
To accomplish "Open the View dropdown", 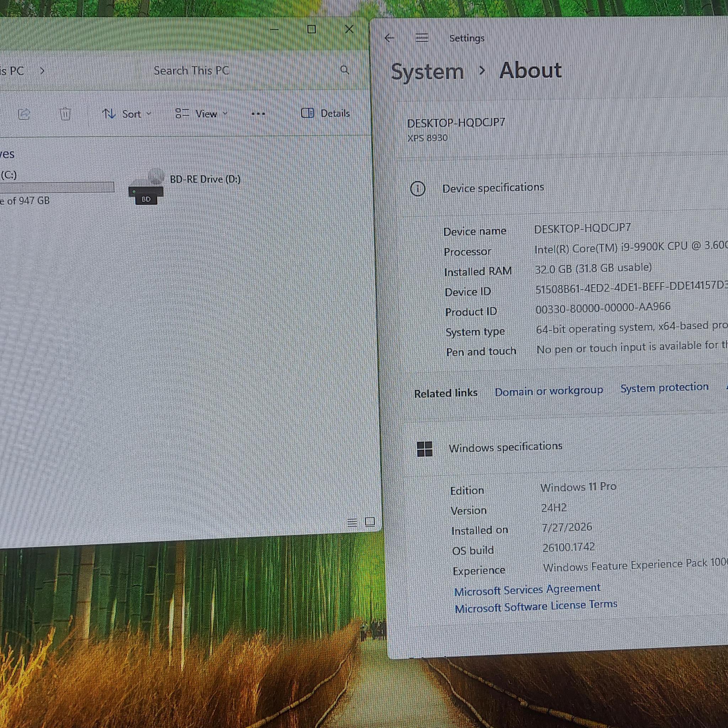I will point(202,113).
